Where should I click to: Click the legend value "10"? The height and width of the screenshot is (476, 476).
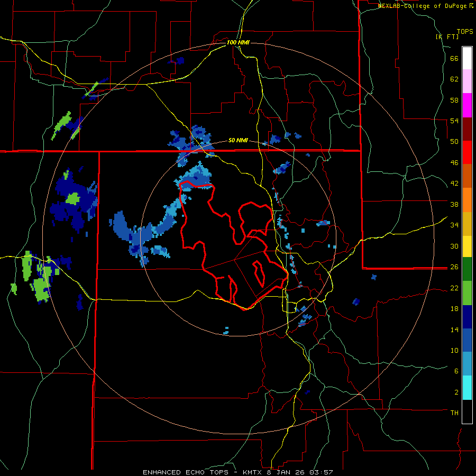coord(454,350)
